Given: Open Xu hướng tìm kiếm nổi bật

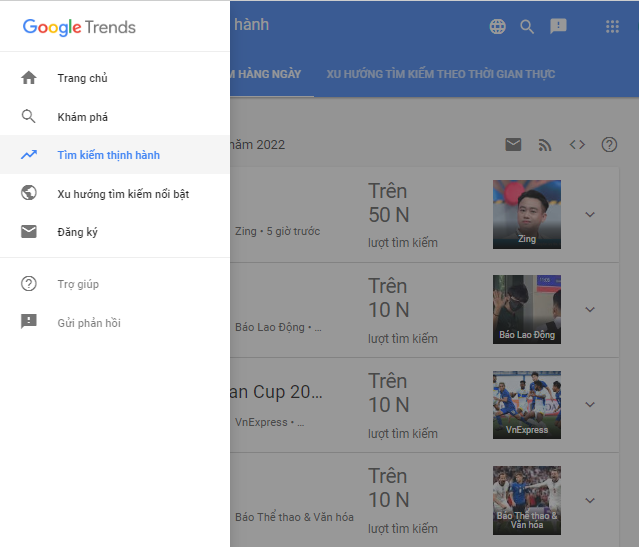Looking at the screenshot, I should click(123, 193).
